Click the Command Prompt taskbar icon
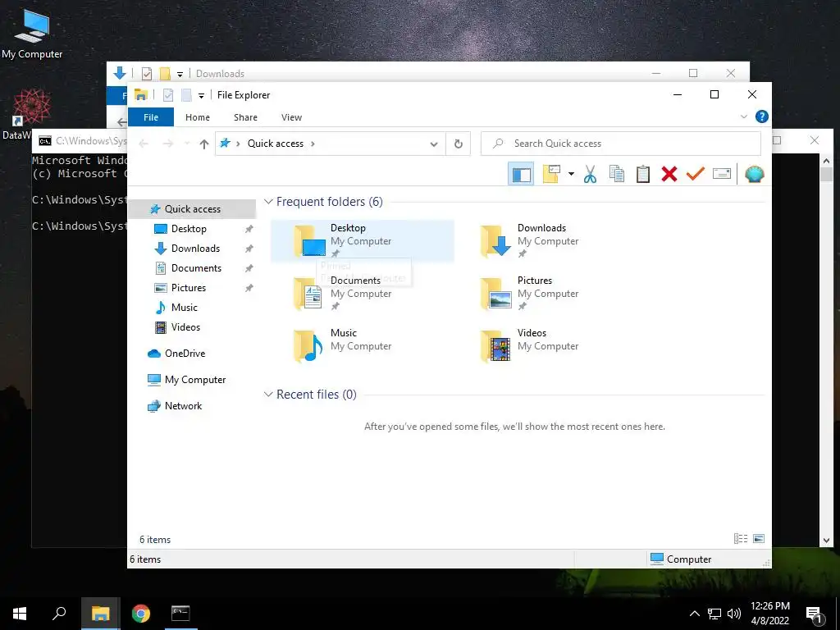This screenshot has width=840, height=630. [180, 614]
